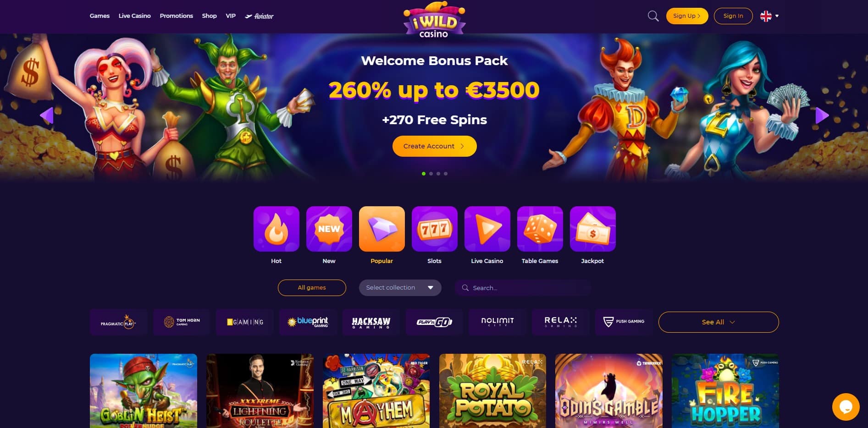Open the Live Casino menu item
This screenshot has height=428, width=868.
[134, 16]
